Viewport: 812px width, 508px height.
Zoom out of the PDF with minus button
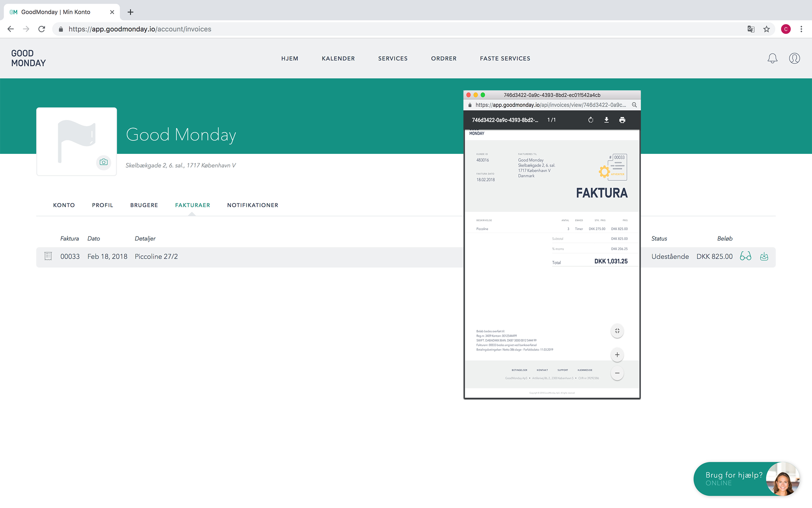(x=617, y=373)
